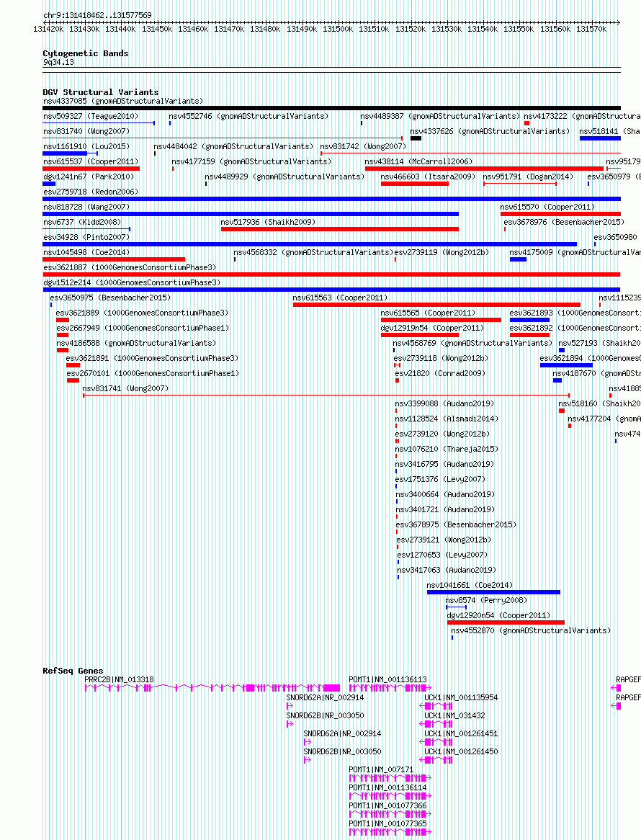
Task: Click nsv1161910 (Lou2015) variant label
Action: (86, 146)
